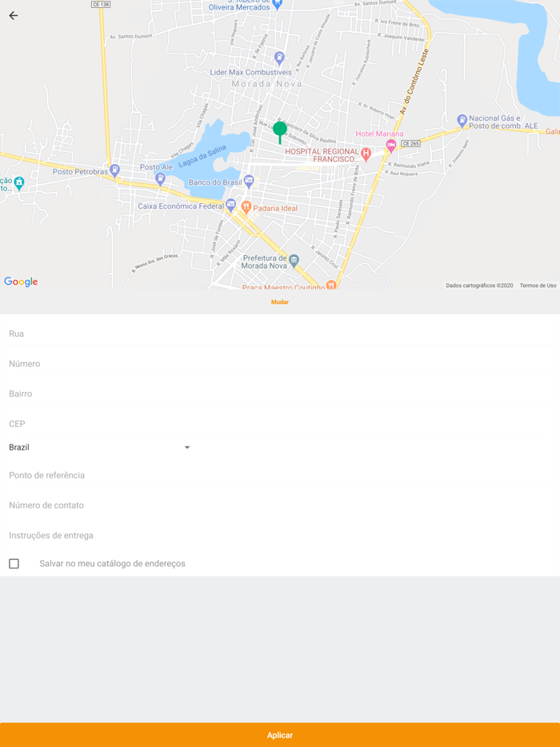Open the Hospital Regional Francisco marker
This screenshot has width=560, height=747.
(x=366, y=154)
